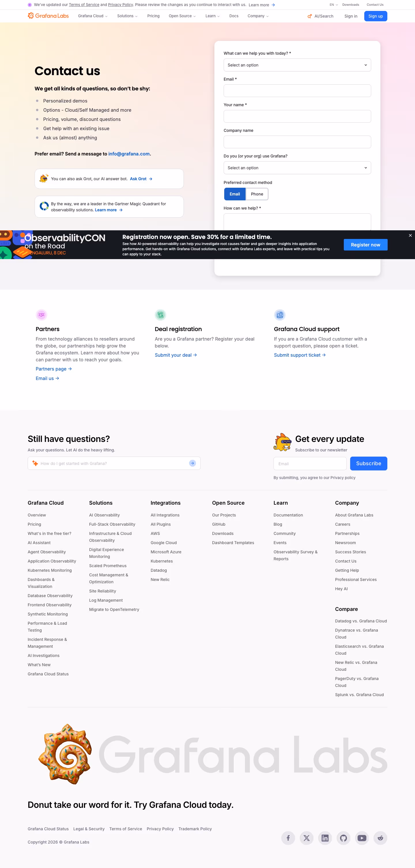Click the Subscribe newsletter button
This screenshot has height=868, width=415.
coord(368,463)
